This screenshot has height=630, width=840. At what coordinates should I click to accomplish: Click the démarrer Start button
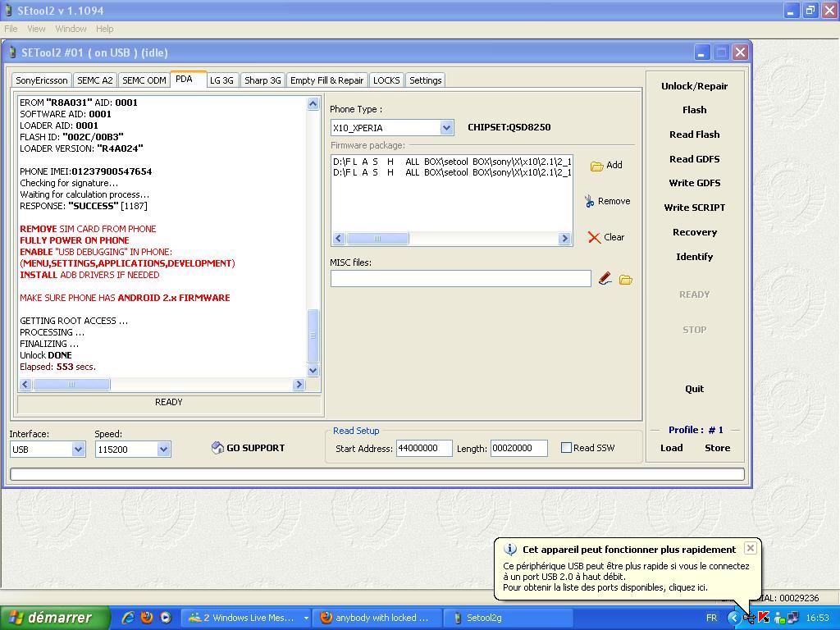[x=55, y=618]
